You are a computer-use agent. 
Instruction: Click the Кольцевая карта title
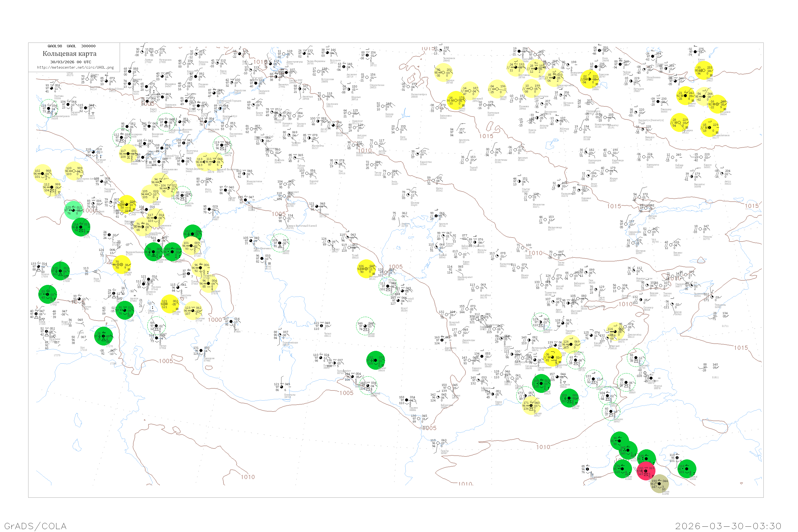click(69, 54)
